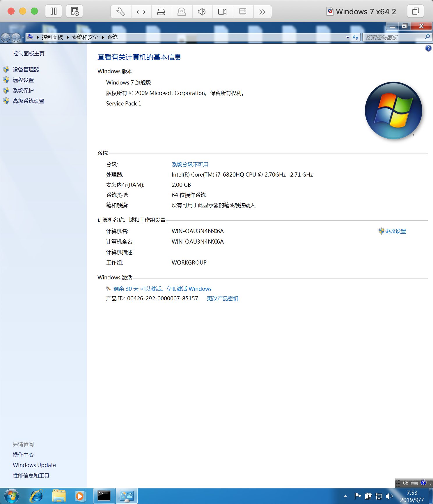Go back in Control Panel navigation
Screen dimensions: 433x504
(6, 37)
